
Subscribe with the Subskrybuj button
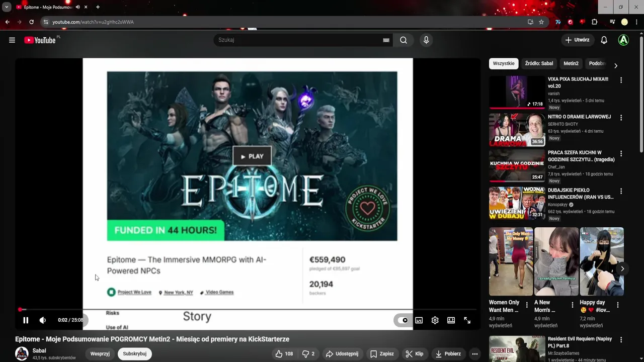135,354
